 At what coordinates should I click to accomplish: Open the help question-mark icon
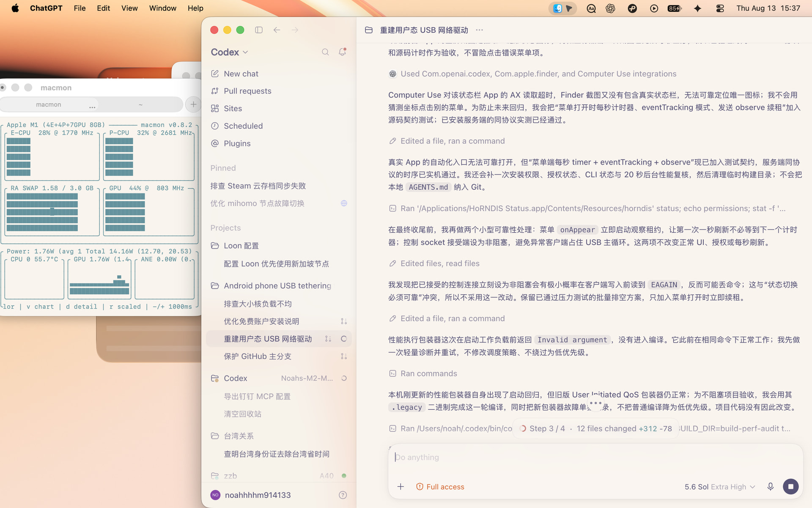click(343, 495)
